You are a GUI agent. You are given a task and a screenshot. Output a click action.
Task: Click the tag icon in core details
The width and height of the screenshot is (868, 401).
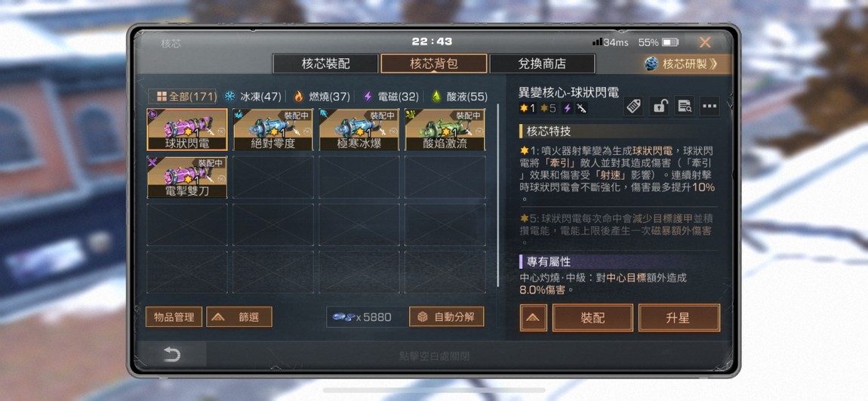pyautogui.click(x=633, y=106)
